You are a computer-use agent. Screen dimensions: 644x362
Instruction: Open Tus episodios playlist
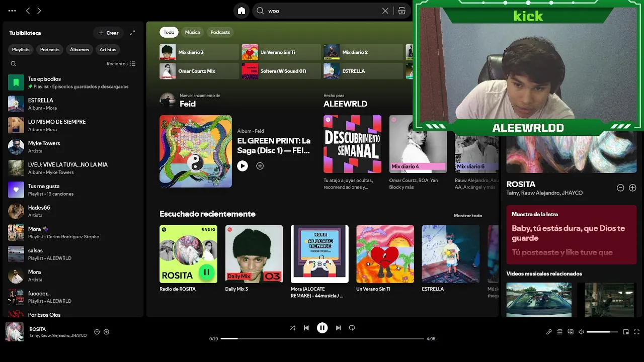tap(72, 82)
